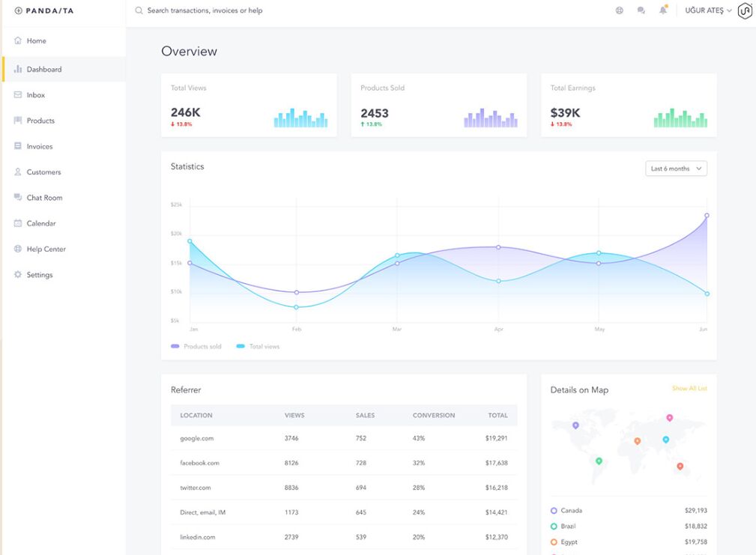This screenshot has height=555, width=756.
Task: Click the purple Canada legend dot
Action: [552, 510]
